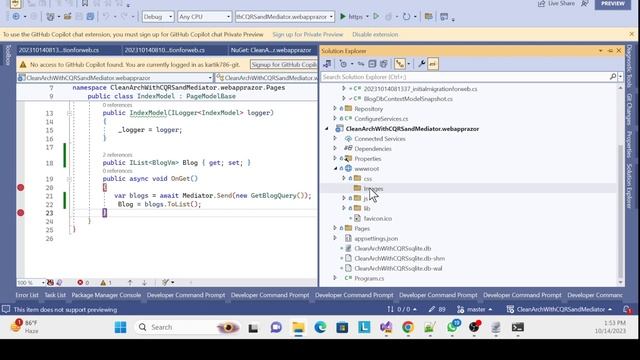Click the Show All Files icon in Solution Explorer
The image size is (640, 360).
[x=383, y=64]
